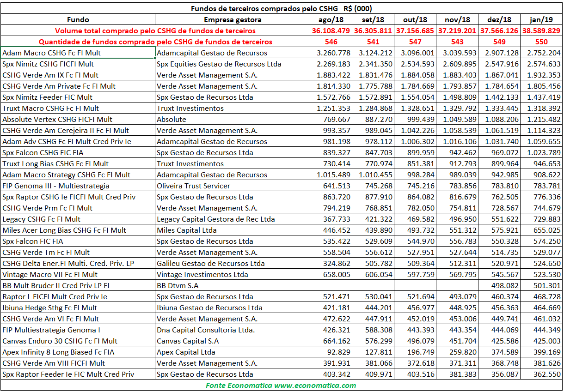This screenshot has width=564, height=392.
Task: Select cell 'Miles Acer Long Bias CSHG Fc FI Mult'
Action: click(x=78, y=230)
